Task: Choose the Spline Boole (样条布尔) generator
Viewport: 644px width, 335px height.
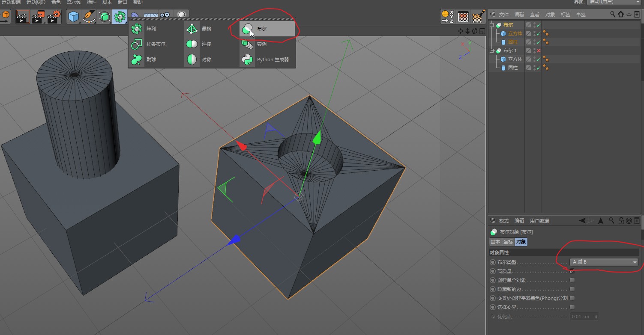Action: tap(156, 44)
